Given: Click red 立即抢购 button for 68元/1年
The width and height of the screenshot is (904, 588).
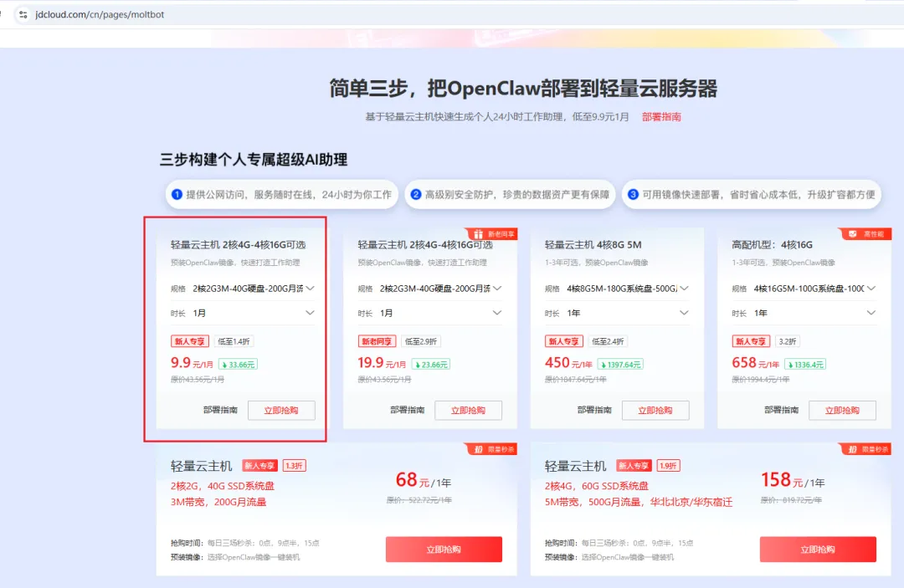Looking at the screenshot, I should [x=444, y=550].
